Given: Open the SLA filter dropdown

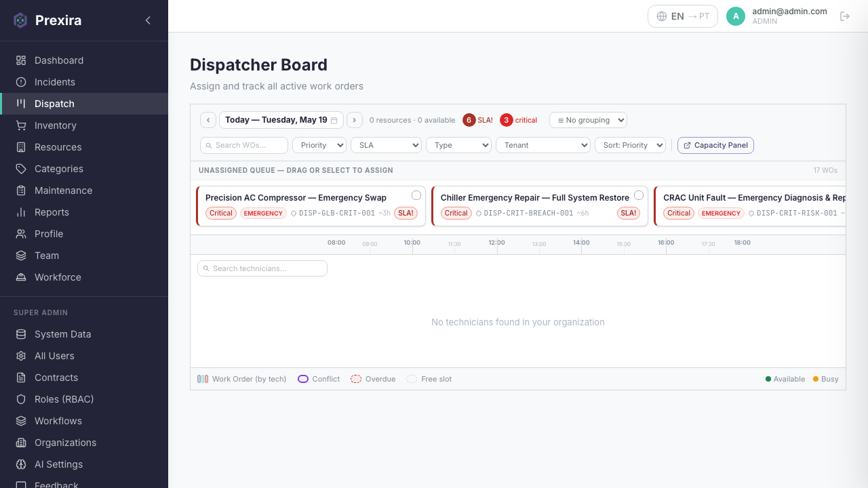Looking at the screenshot, I should pos(386,145).
